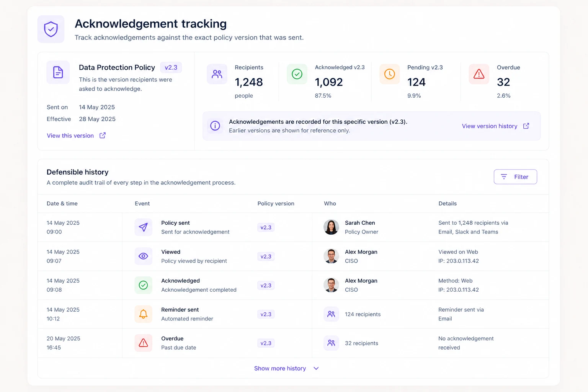Click the Automated reminder description text
Viewport: 588px width, 392px height.
click(x=187, y=319)
